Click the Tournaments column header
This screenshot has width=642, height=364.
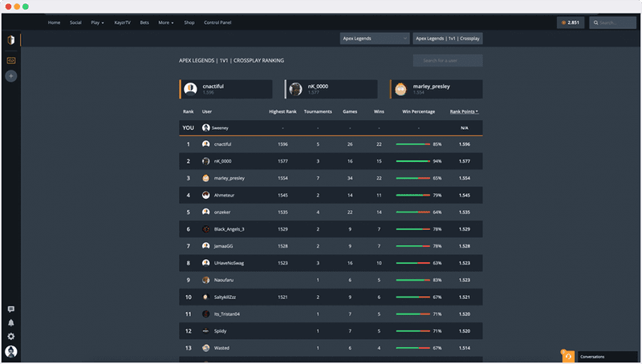pos(318,111)
